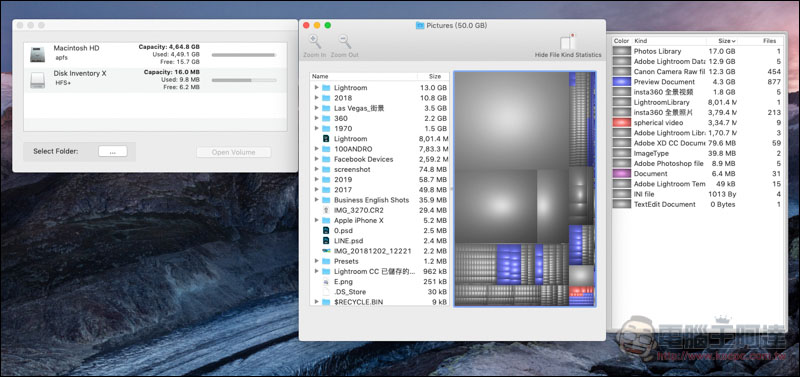Sort the file list by the Size column
This screenshot has height=377, width=800.
tap(434, 77)
